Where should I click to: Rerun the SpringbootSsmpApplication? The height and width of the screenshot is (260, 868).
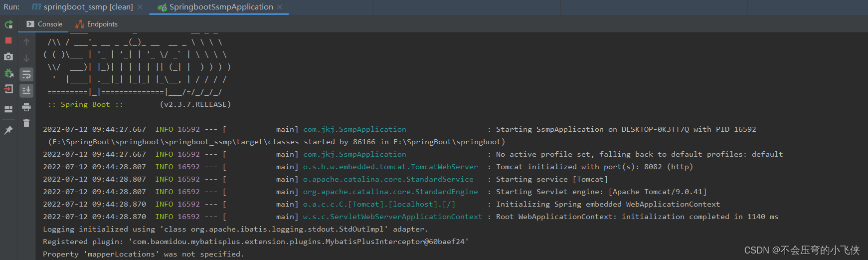tap(8, 24)
